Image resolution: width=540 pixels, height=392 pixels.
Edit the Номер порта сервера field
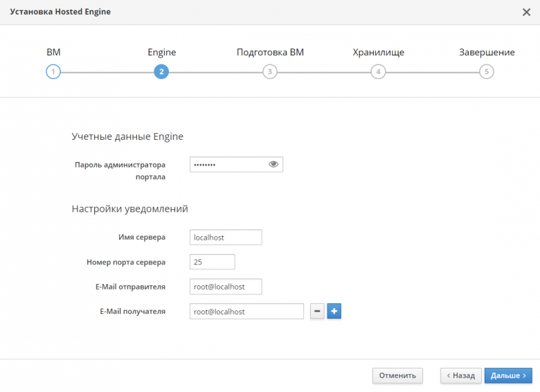tap(213, 262)
